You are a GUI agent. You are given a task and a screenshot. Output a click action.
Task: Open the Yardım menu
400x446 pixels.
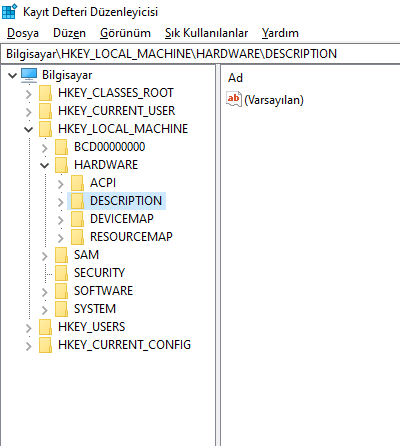280,33
